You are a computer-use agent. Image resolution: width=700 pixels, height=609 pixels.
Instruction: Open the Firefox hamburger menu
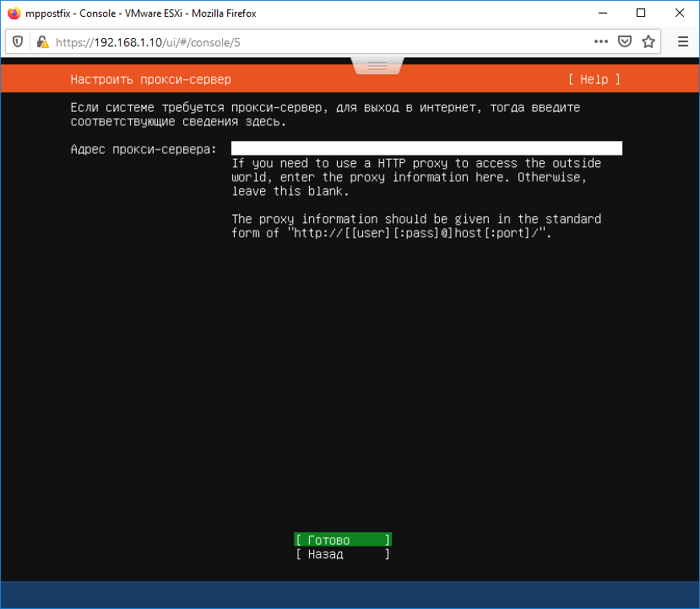(682, 41)
